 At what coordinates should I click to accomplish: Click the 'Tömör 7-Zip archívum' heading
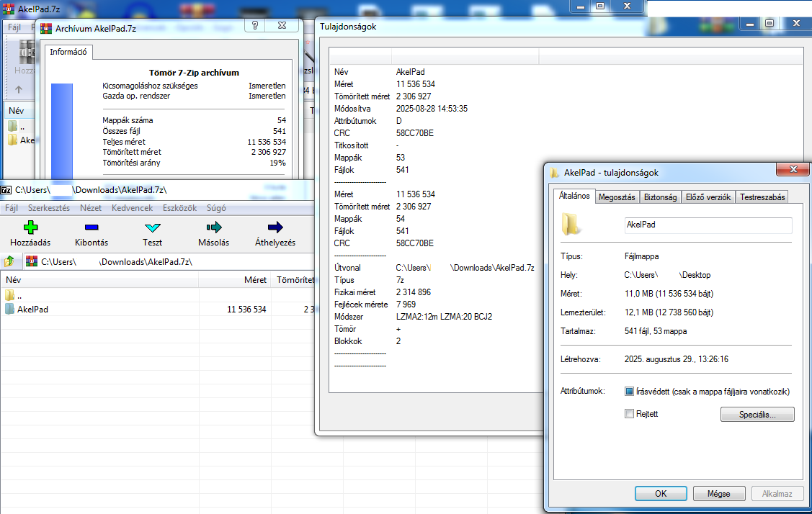[194, 73]
